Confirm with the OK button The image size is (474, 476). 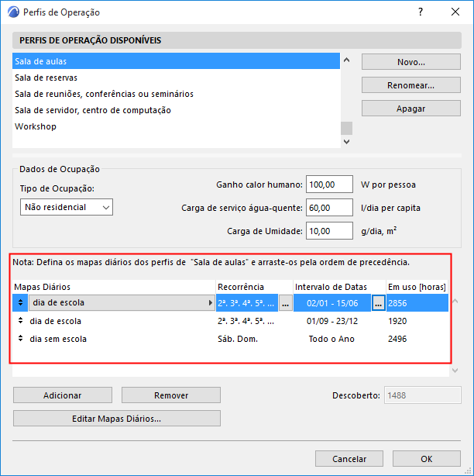pyautogui.click(x=427, y=458)
